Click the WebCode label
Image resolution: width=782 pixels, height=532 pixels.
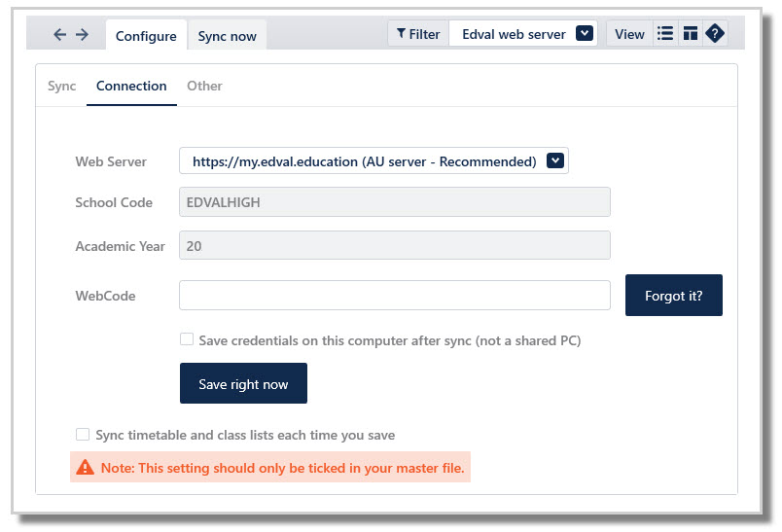[105, 296]
